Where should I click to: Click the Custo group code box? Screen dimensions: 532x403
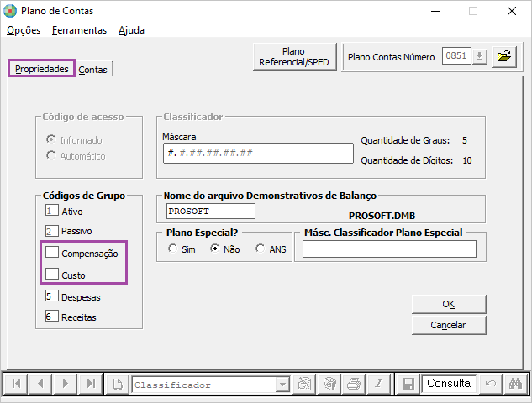[52, 274]
